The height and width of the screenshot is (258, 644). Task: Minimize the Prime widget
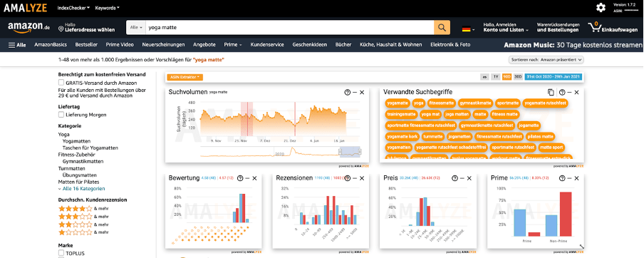[x=570, y=178]
